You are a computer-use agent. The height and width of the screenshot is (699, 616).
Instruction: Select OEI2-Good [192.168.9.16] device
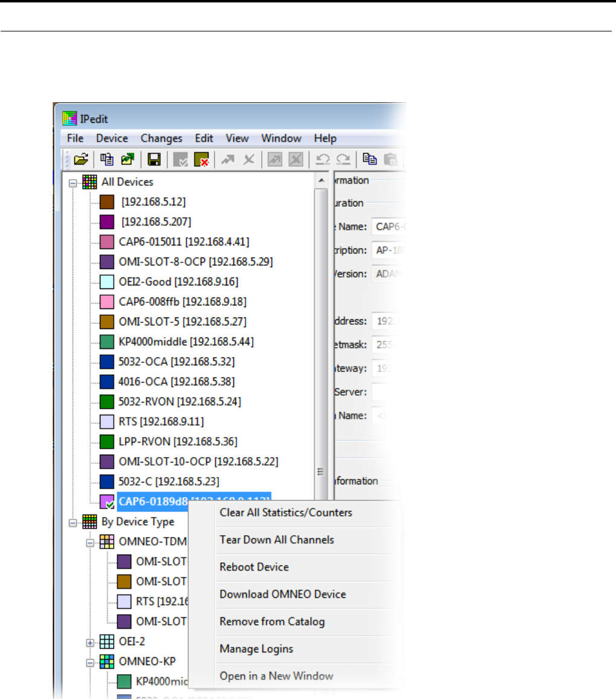178,282
